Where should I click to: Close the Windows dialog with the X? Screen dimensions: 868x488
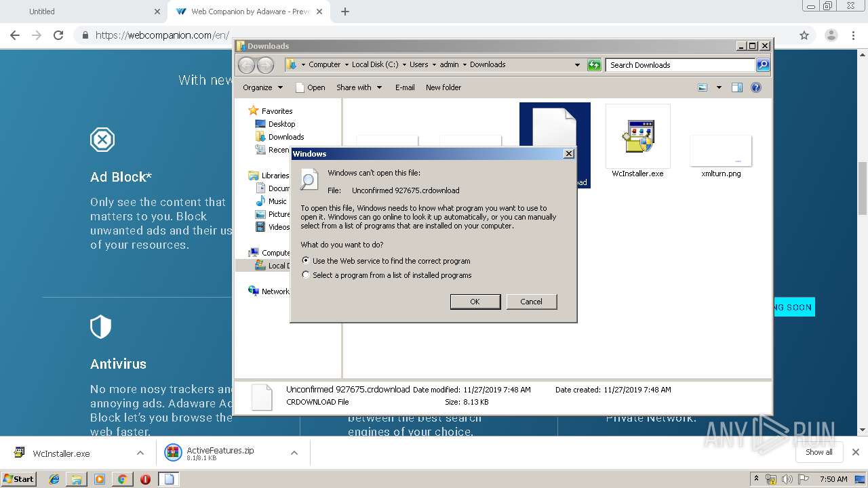tap(568, 154)
